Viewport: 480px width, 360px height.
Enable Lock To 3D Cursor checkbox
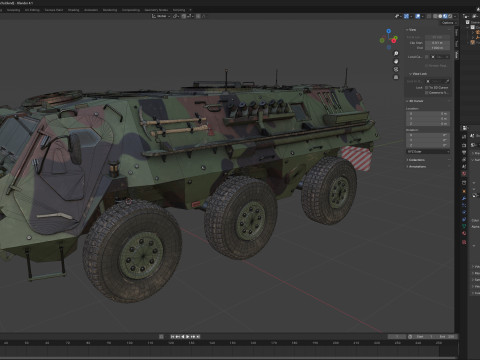[x=426, y=88]
